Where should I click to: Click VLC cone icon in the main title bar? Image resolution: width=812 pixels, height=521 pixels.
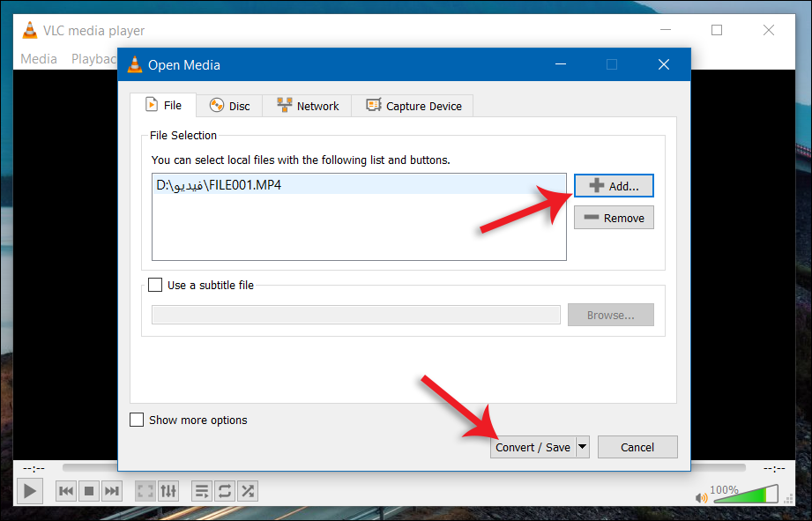pyautogui.click(x=30, y=31)
